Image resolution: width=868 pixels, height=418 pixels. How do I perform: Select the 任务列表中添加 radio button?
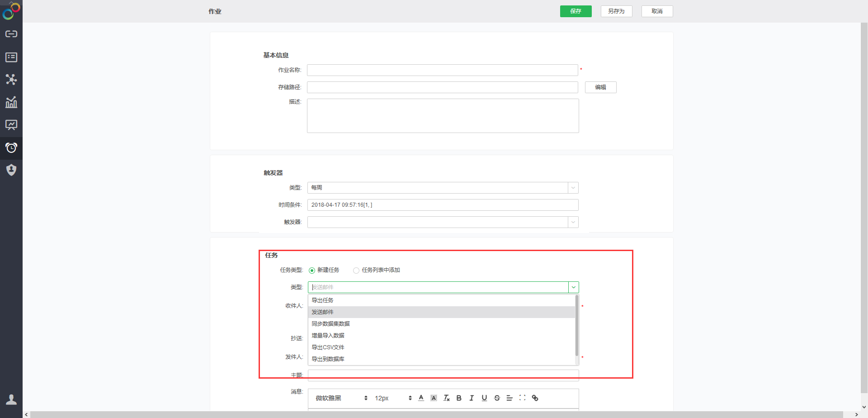(356, 271)
